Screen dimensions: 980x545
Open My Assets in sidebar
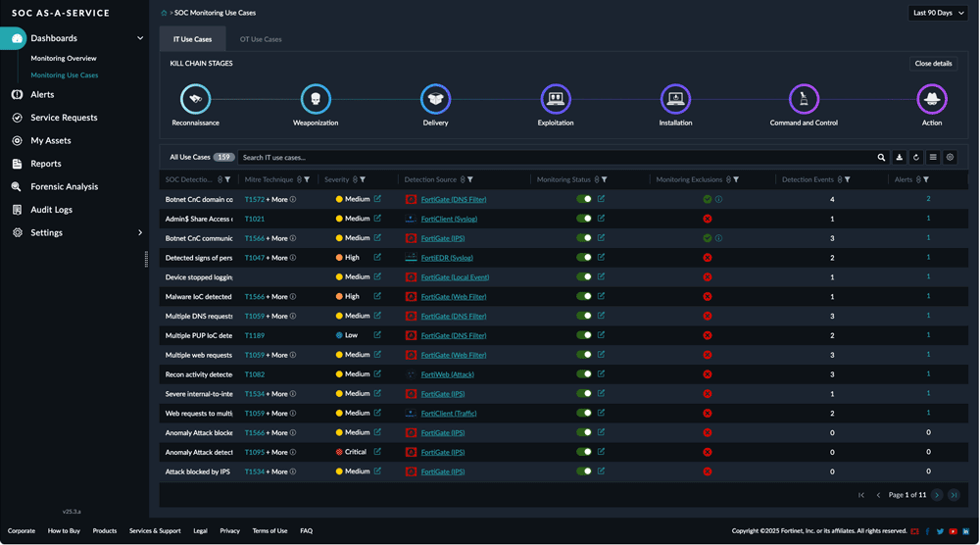(51, 140)
